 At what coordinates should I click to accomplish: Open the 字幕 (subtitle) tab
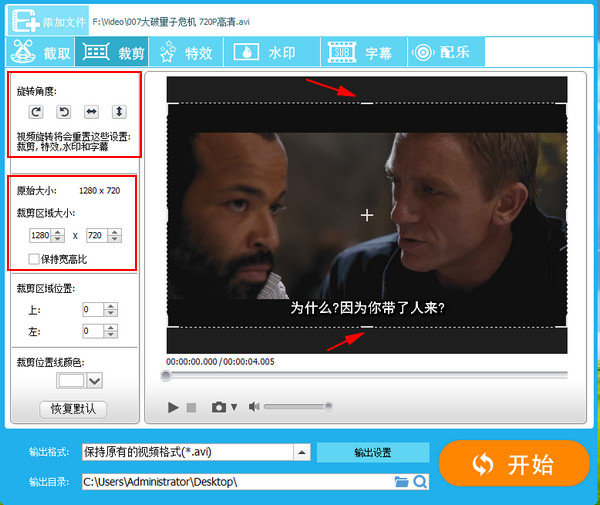(x=364, y=52)
